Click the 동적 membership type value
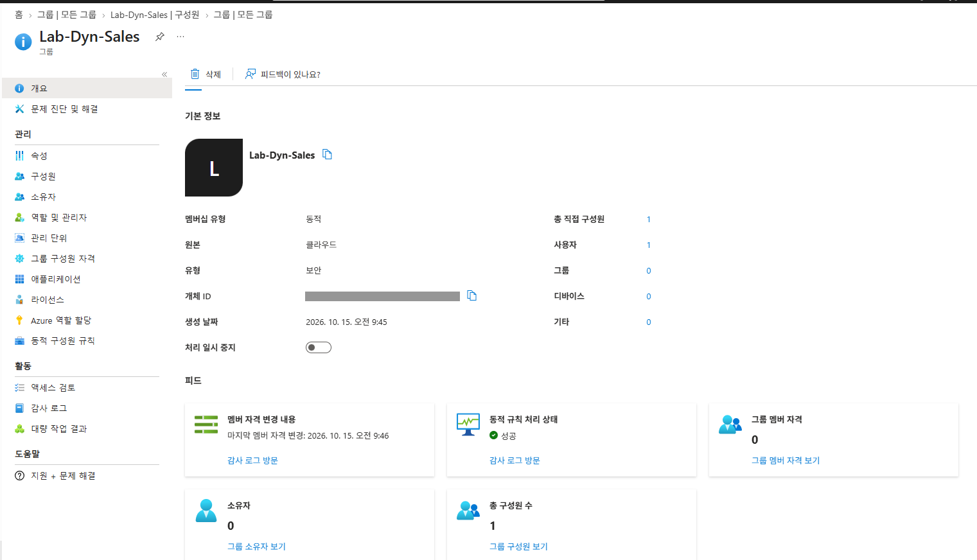Viewport: 977px width, 560px height. 313,219
